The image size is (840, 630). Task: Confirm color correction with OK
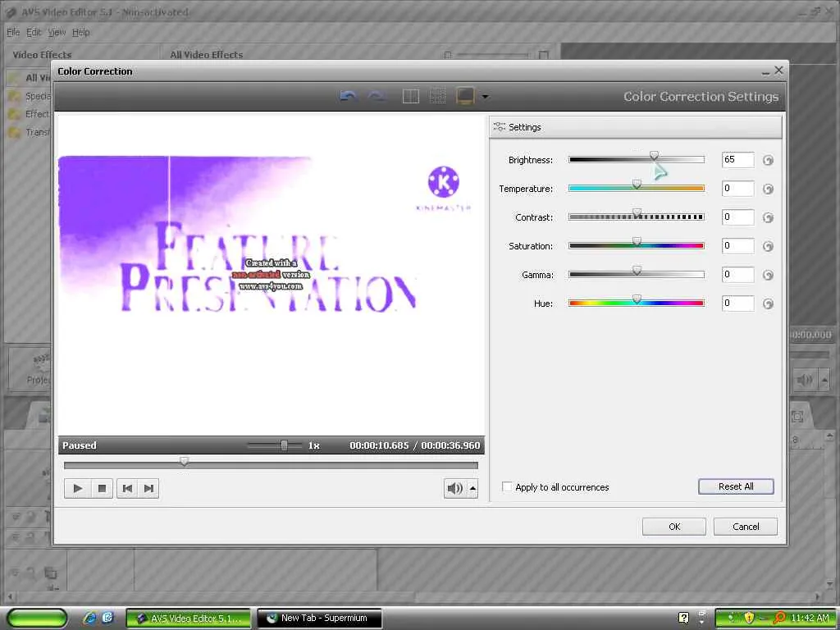coord(674,527)
